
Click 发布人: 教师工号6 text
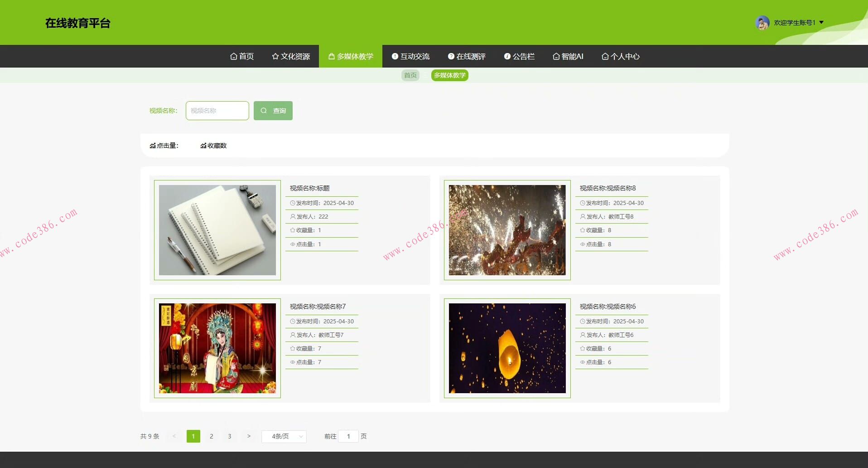coord(607,335)
